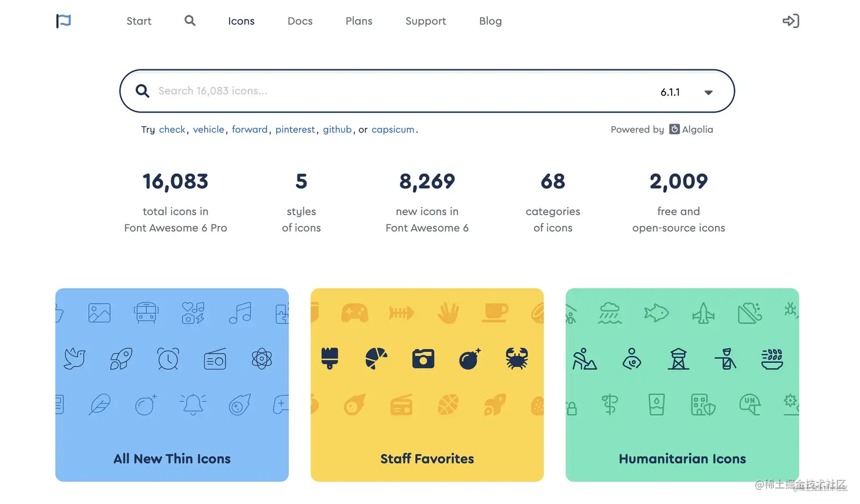The height and width of the screenshot is (504, 860).
Task: Select the atom thin icon
Action: point(262,359)
